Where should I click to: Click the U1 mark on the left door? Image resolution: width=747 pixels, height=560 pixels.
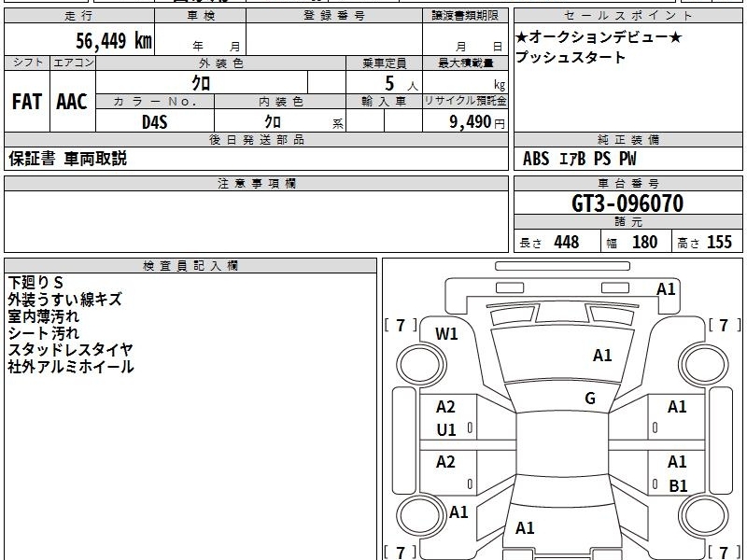point(446,430)
